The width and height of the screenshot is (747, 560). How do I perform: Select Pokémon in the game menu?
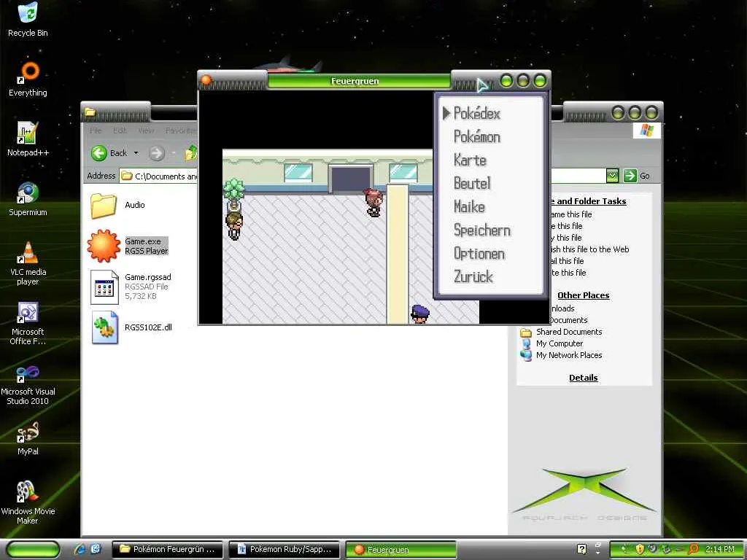[x=477, y=136]
